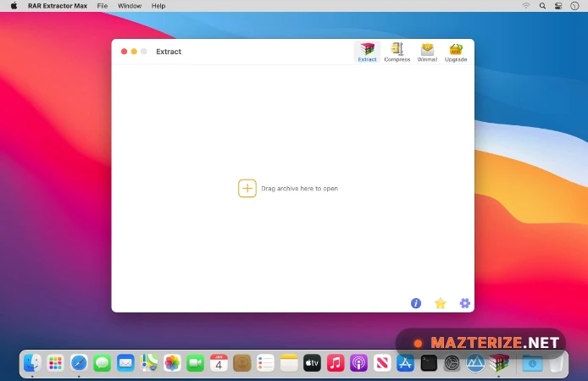
Task: Click the plus add-archive icon
Action: click(247, 188)
